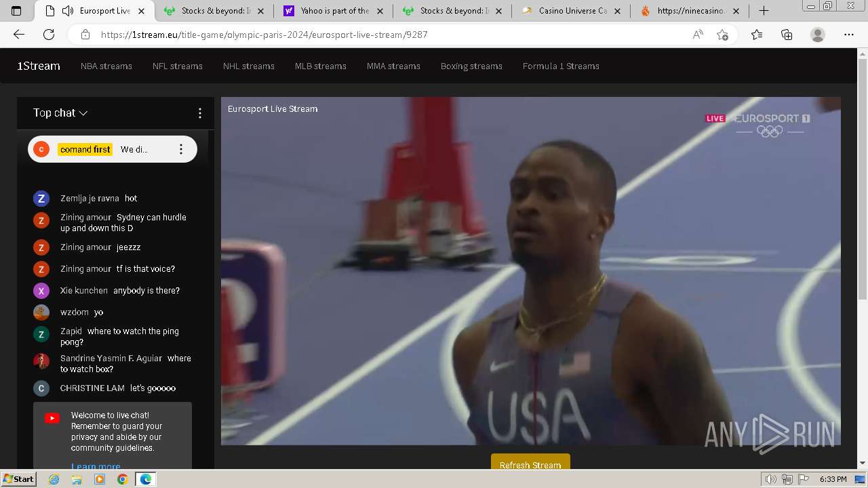Click the wzdom user avatar

coord(41,312)
